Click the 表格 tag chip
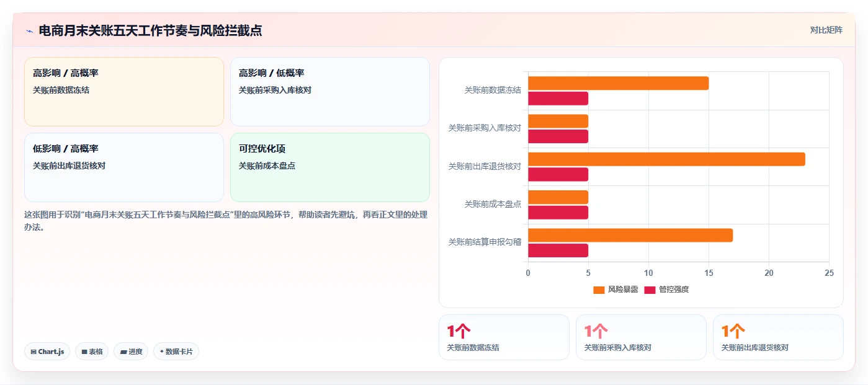Screen dimensions: 868x385 (92, 352)
